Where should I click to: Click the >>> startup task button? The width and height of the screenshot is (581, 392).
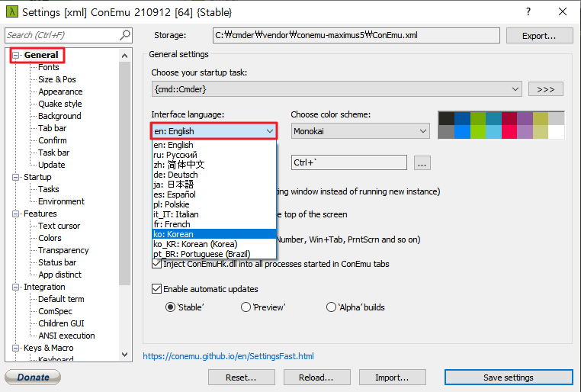545,89
